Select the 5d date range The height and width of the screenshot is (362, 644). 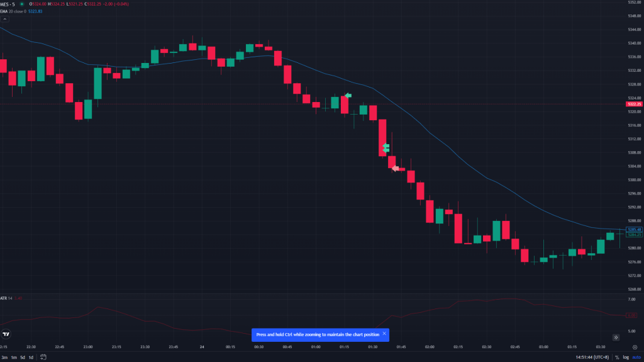[22, 357]
